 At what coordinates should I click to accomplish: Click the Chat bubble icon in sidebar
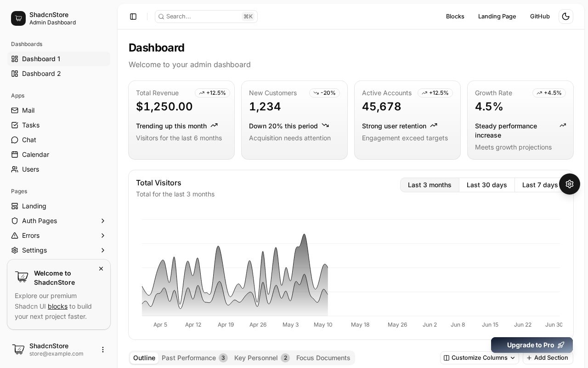point(15,140)
